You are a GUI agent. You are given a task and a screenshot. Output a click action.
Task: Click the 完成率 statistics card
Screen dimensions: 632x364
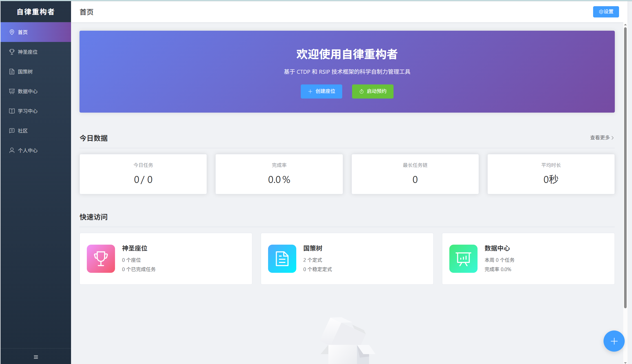click(x=279, y=174)
